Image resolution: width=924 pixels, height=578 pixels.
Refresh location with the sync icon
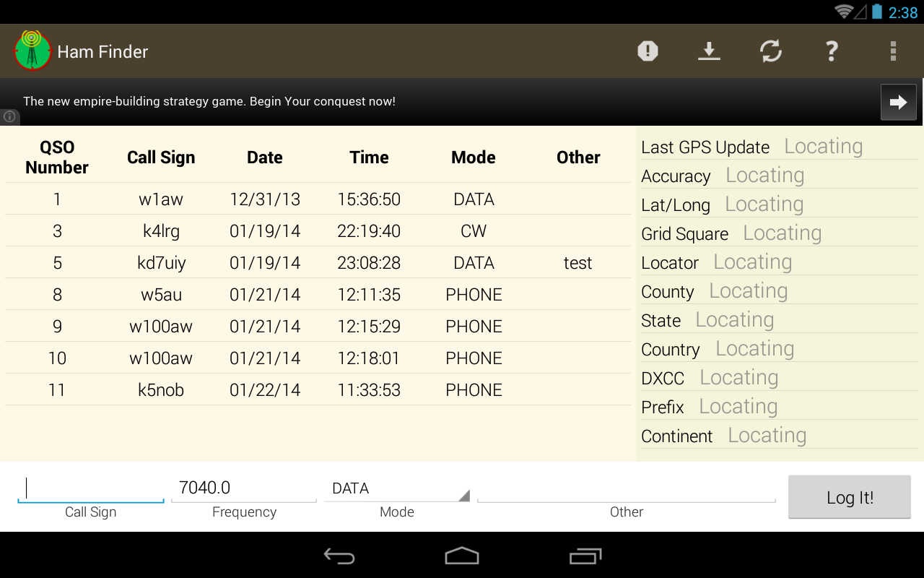[x=770, y=51]
